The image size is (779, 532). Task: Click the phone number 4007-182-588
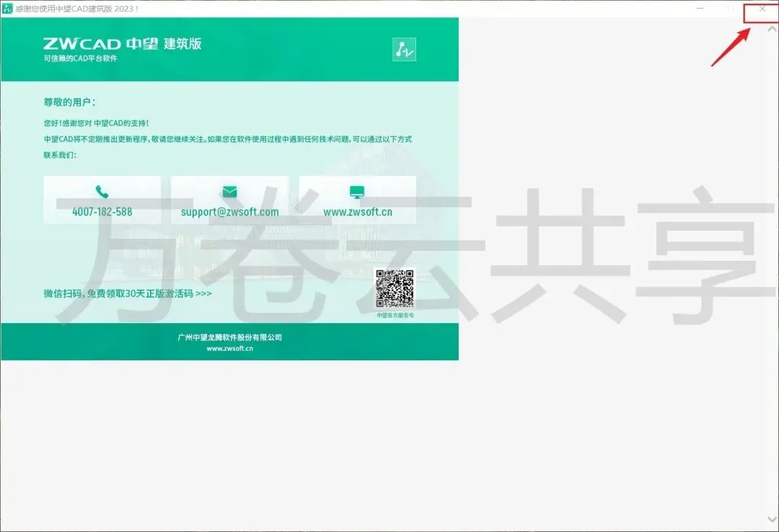click(102, 212)
